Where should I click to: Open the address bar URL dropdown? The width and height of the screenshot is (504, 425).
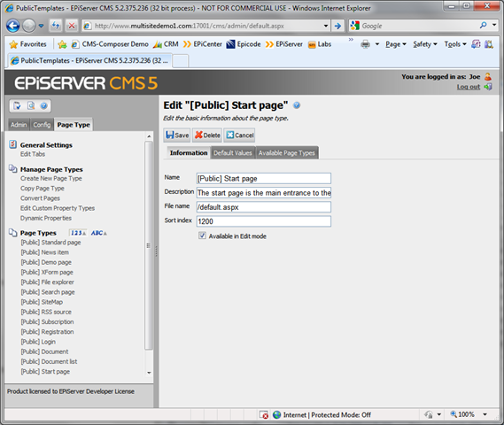point(326,26)
